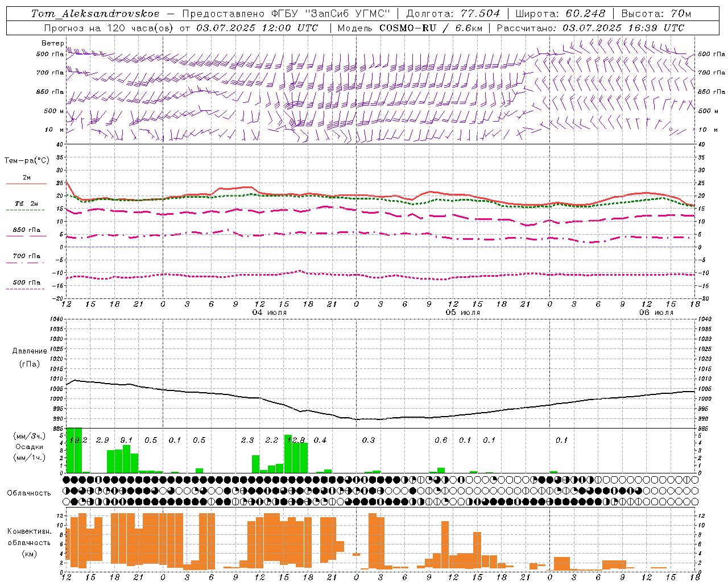Click the '850 гПа' label left of wind barbs
The height and width of the screenshot is (582, 728).
(50, 92)
